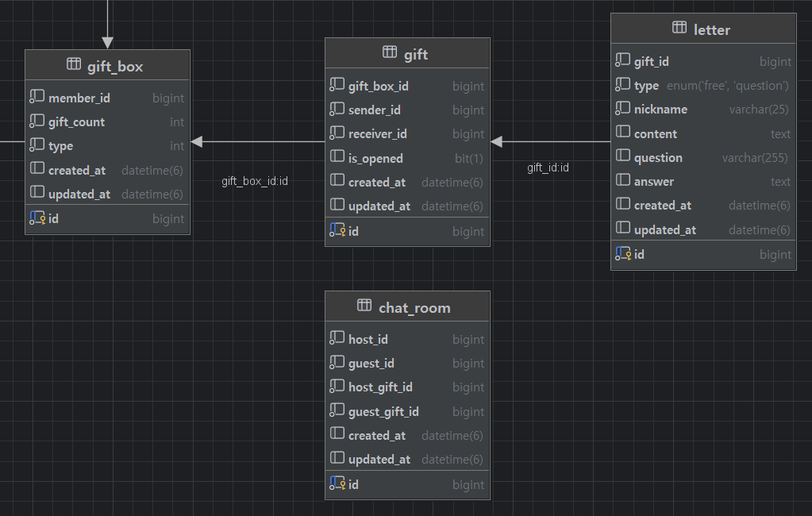Click the table icon beside gift_box title
The width and height of the screenshot is (812, 516).
click(x=74, y=64)
